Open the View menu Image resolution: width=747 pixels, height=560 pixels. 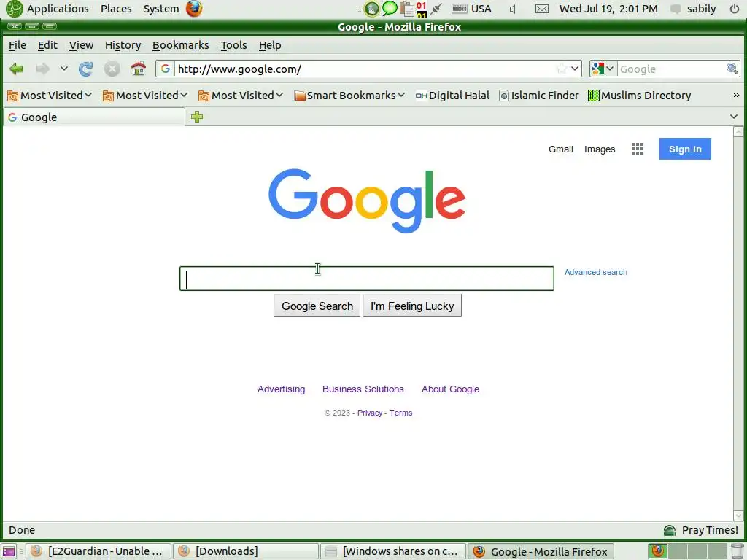[81, 45]
